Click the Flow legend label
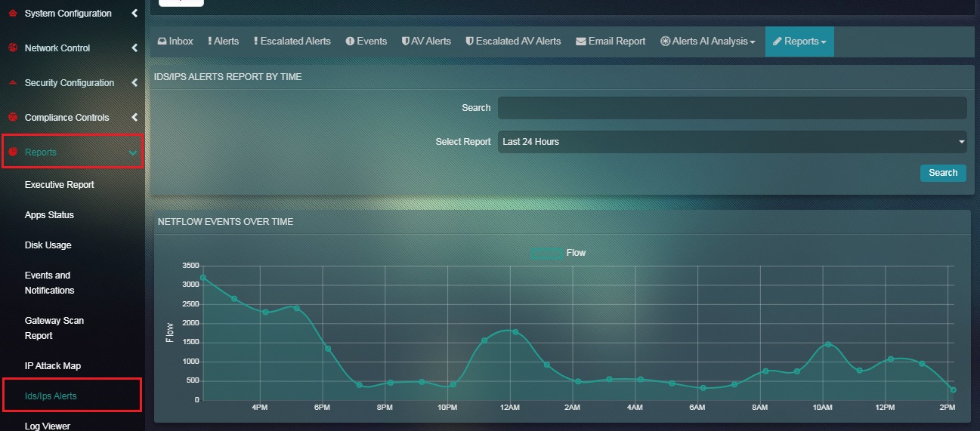 coord(576,253)
